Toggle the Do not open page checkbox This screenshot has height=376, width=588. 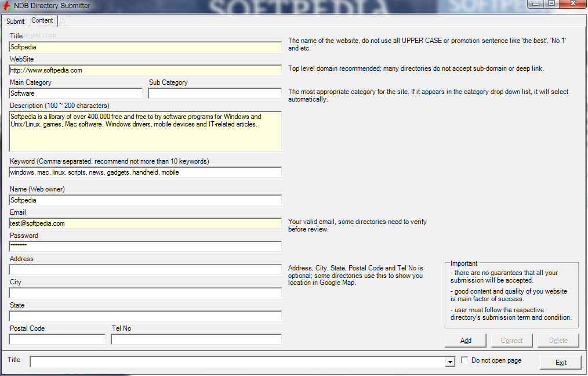pos(464,360)
